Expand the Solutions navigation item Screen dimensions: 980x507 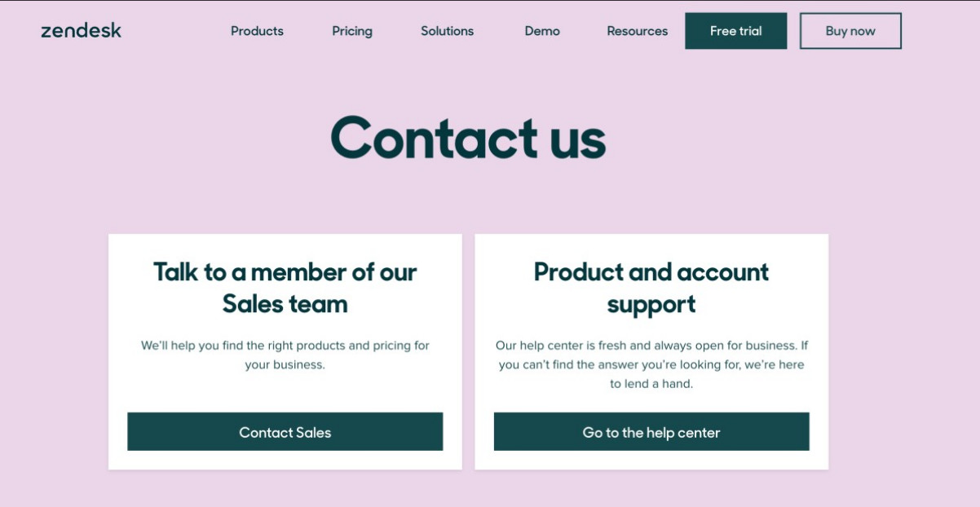[x=447, y=31]
